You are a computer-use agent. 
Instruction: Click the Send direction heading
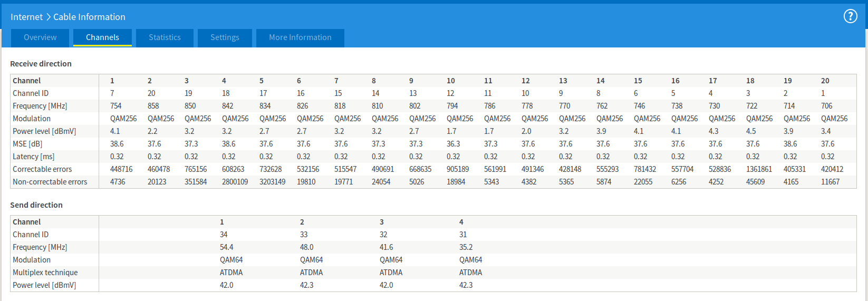click(36, 205)
